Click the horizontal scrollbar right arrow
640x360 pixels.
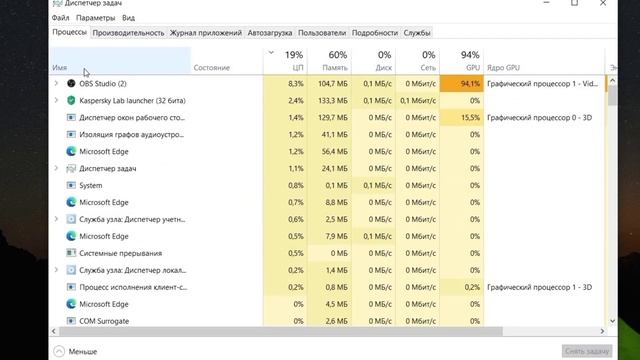coord(602,331)
